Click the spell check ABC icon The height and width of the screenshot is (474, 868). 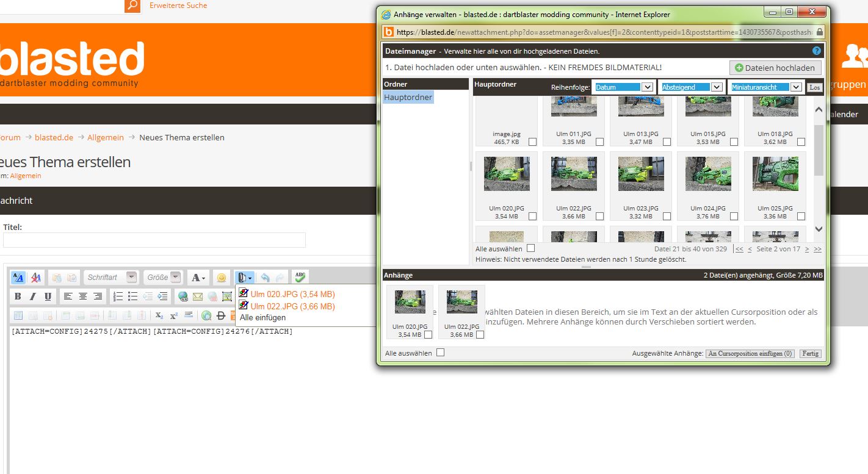[300, 278]
